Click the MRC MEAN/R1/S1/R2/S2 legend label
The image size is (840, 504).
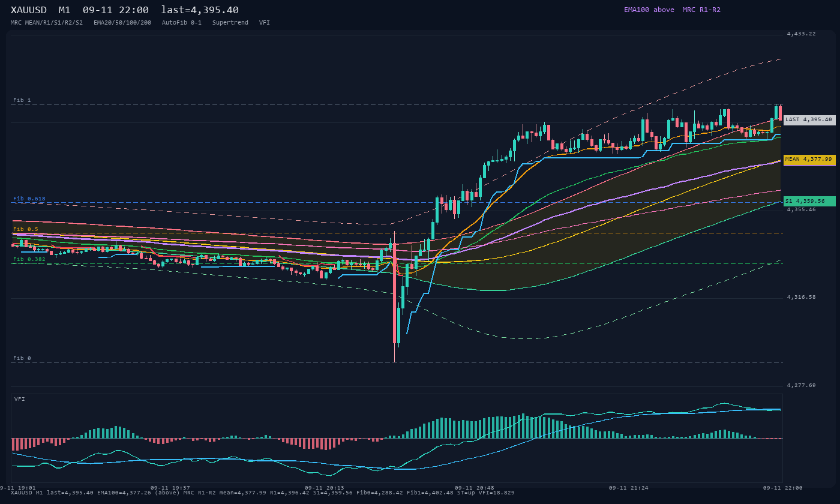[47, 23]
